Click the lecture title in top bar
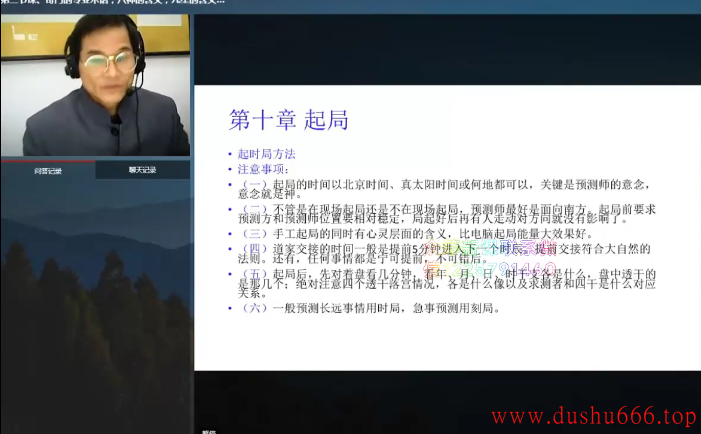The height and width of the screenshot is (434, 701). (x=112, y=3)
